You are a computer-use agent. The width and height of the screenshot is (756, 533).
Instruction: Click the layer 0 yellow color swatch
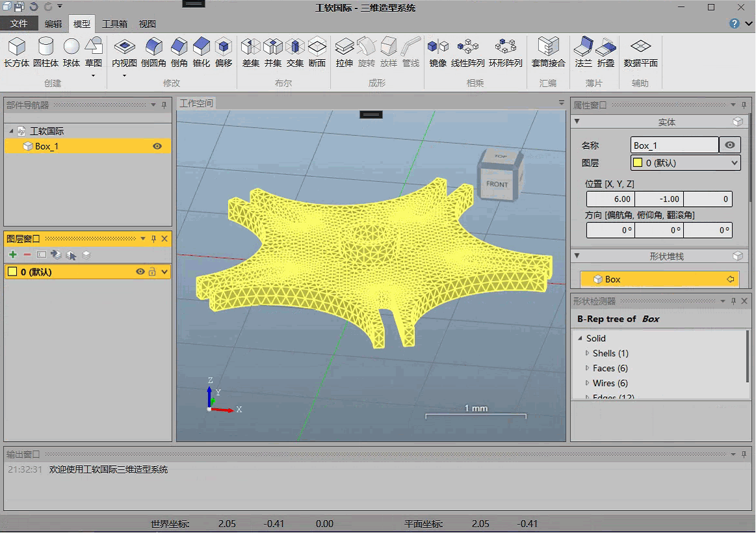tap(12, 272)
